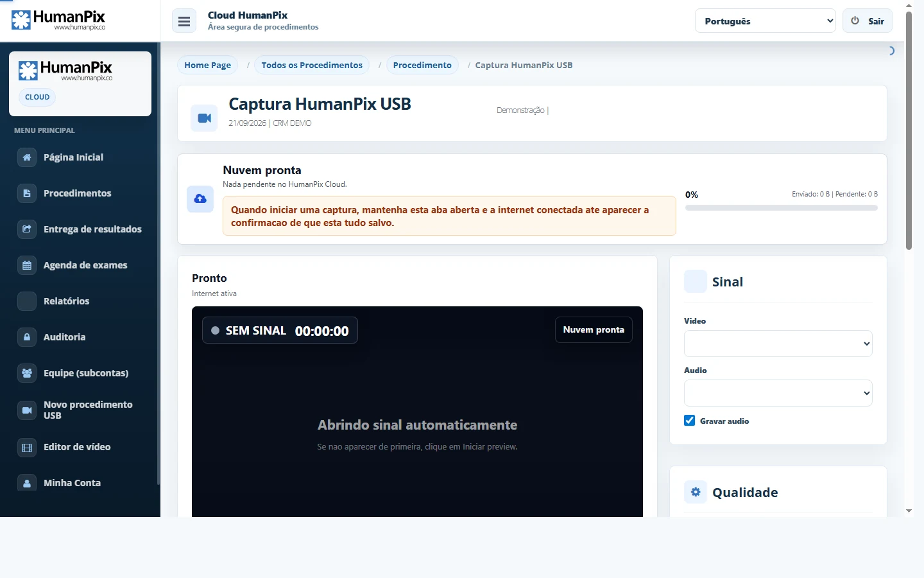
Task: Click the calendar icon beside Agenda de exames
Action: point(27,265)
